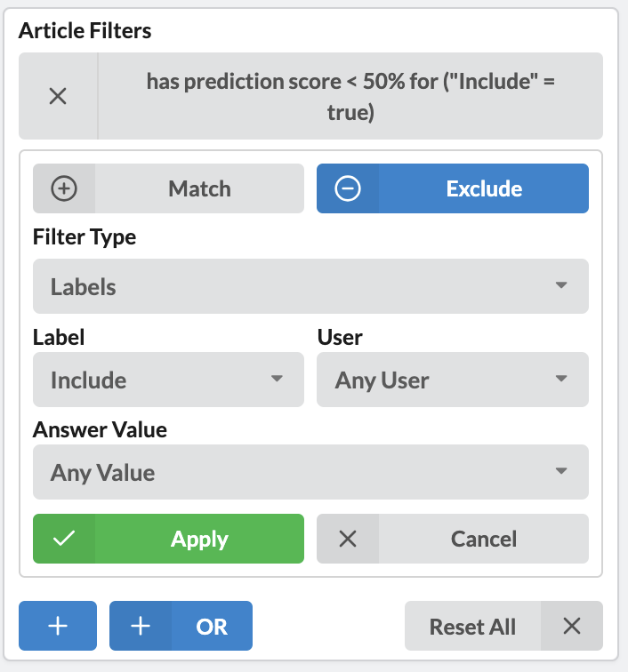The height and width of the screenshot is (672, 628).
Task: Click the minus-circle icon on Exclude
Action: point(348,188)
